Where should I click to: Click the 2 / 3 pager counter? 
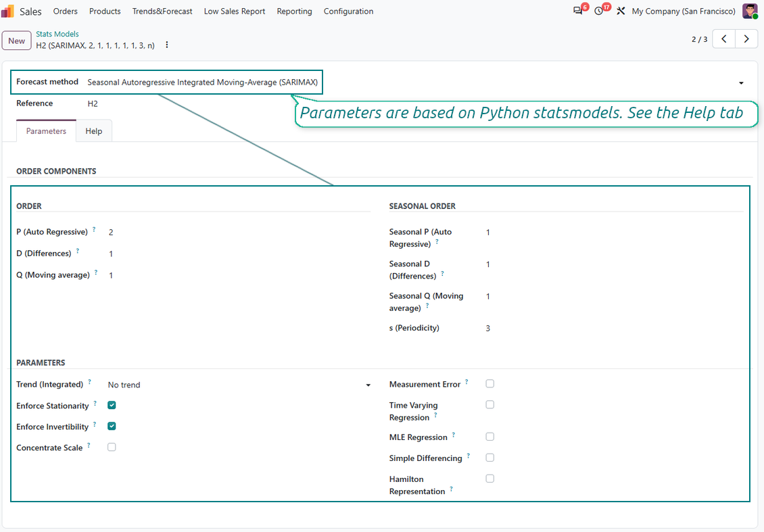click(699, 39)
